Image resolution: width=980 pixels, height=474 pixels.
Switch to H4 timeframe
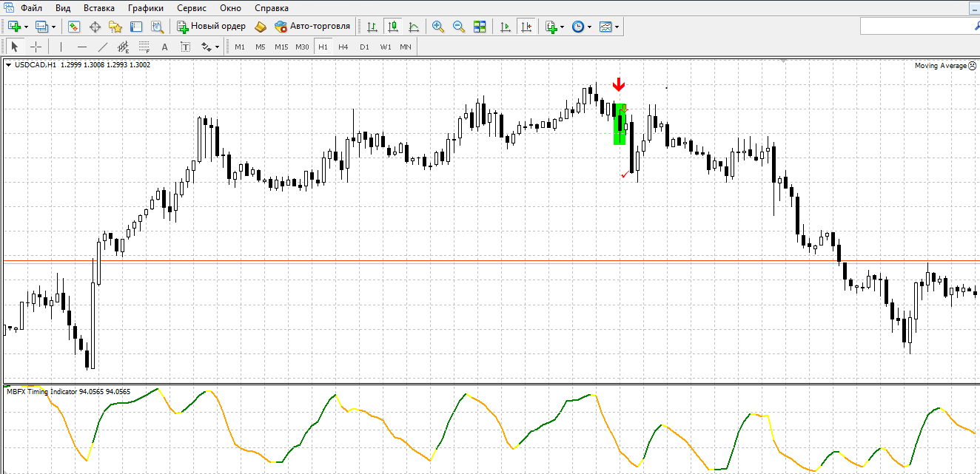click(343, 47)
